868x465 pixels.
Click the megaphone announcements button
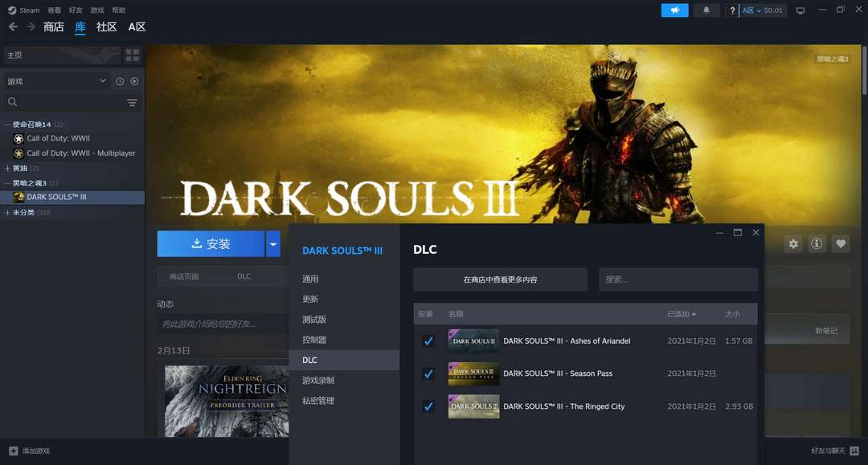pos(675,10)
